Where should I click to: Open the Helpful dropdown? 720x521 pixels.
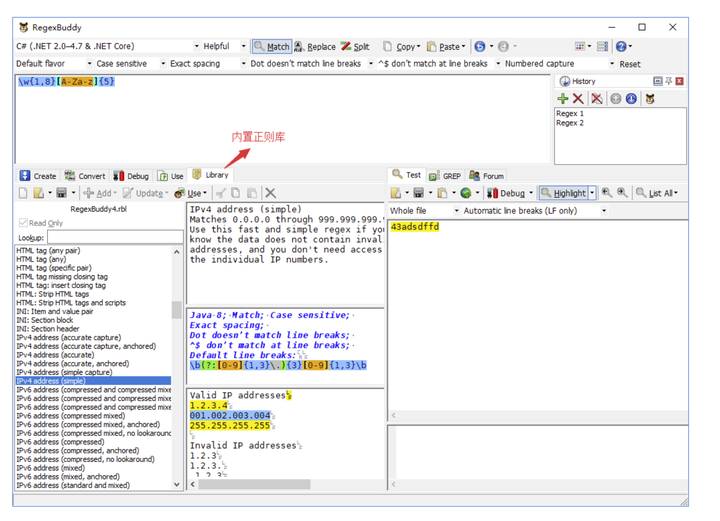(244, 46)
